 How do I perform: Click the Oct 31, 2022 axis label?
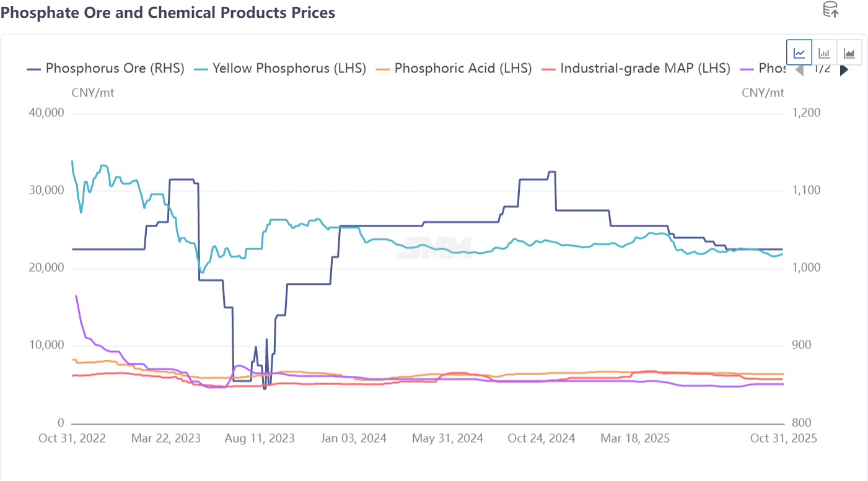(72, 438)
